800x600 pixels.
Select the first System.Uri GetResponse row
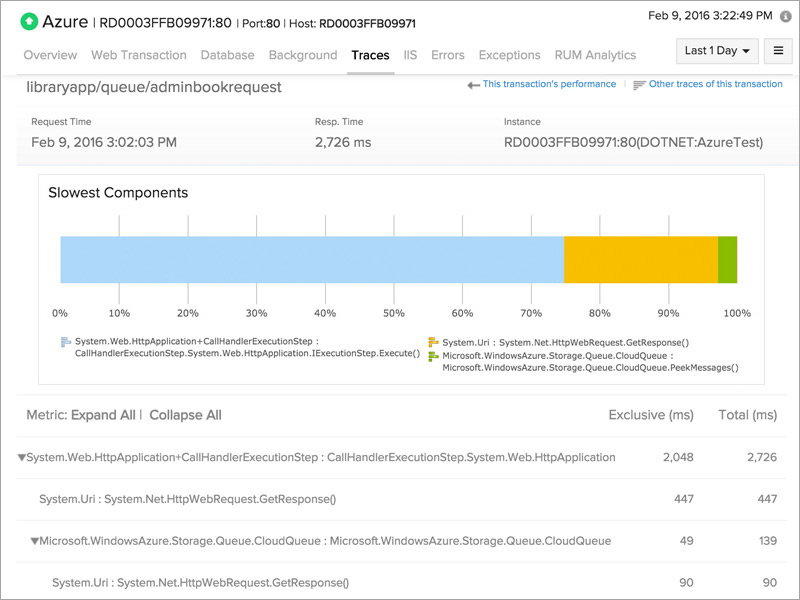pyautogui.click(x=187, y=499)
